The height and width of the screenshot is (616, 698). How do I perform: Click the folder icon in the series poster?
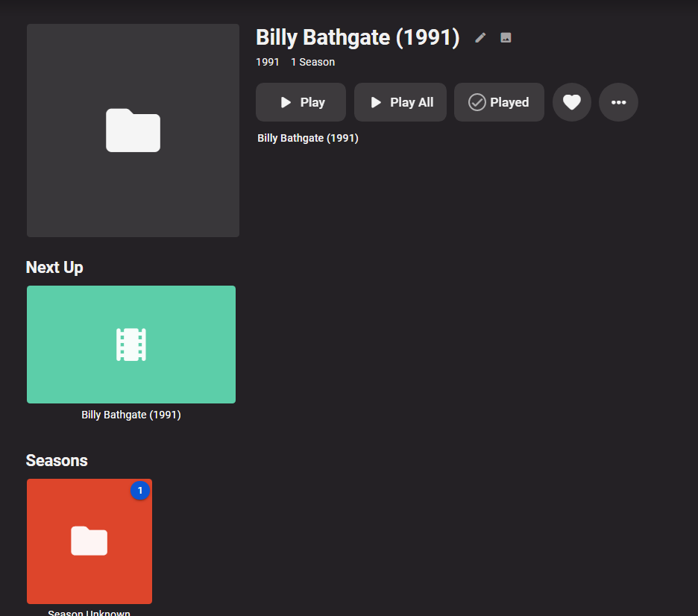[133, 131]
